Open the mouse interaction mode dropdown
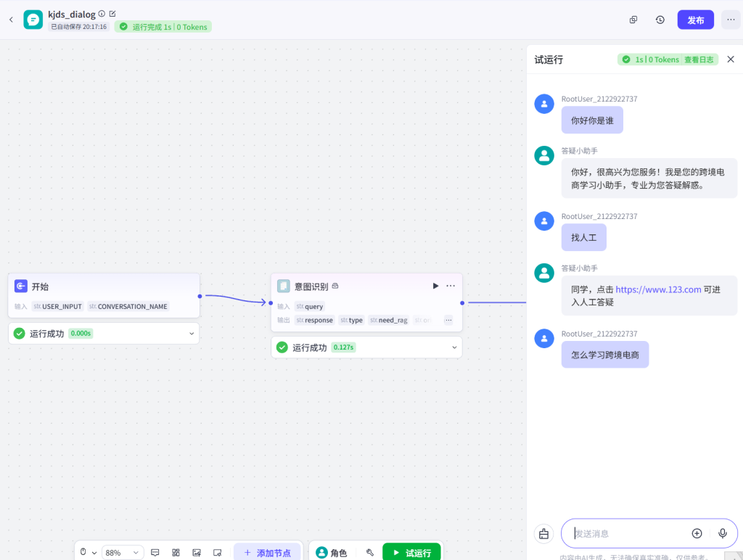The image size is (743, 560). 88,553
